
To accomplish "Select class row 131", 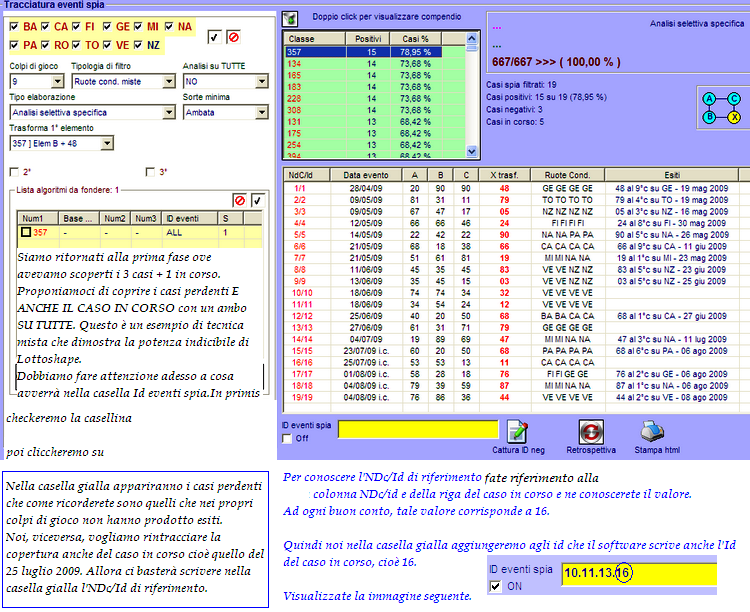I will click(x=374, y=122).
